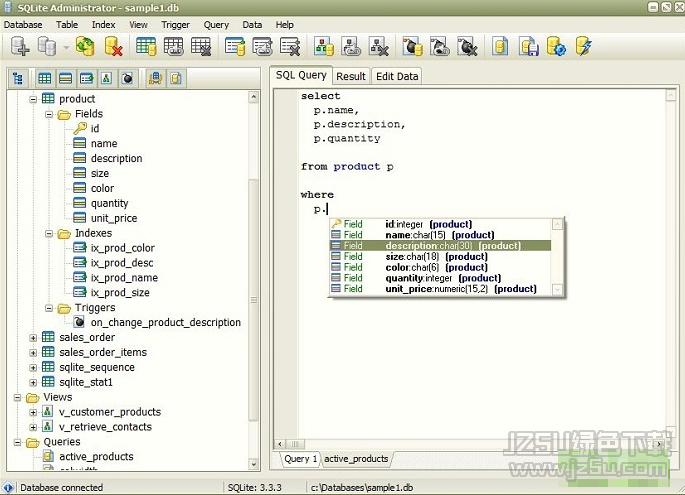The width and height of the screenshot is (685, 495).
Task: Open the Table menu
Action: tap(67, 25)
